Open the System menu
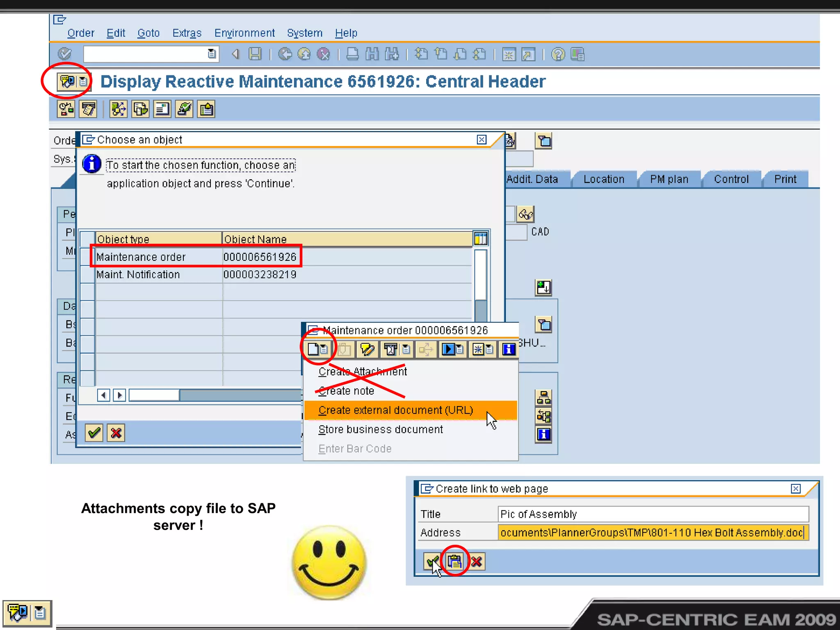Screen dimensions: 840x630 pos(305,33)
